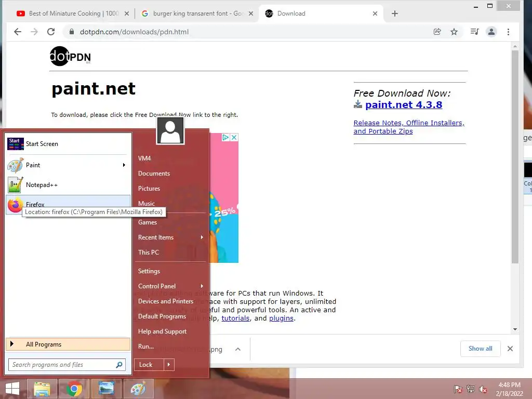This screenshot has width=532, height=399.
Task: Open Default Programs
Action: click(x=162, y=316)
